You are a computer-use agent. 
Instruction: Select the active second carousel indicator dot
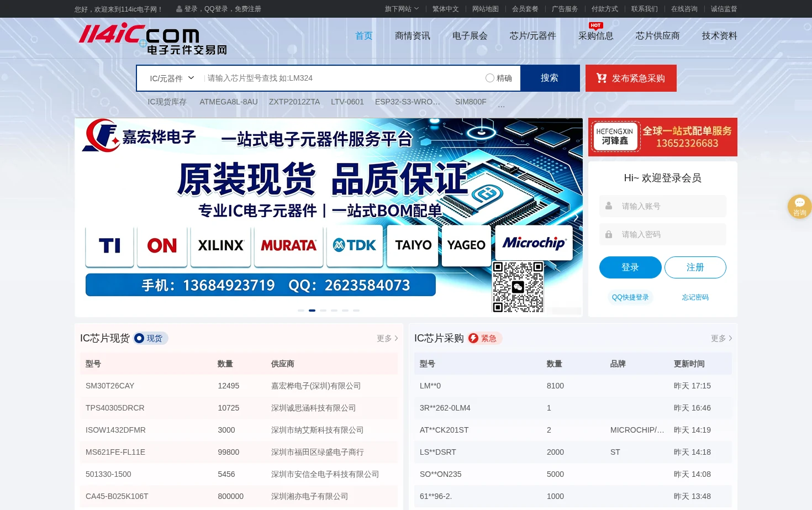pyautogui.click(x=312, y=311)
